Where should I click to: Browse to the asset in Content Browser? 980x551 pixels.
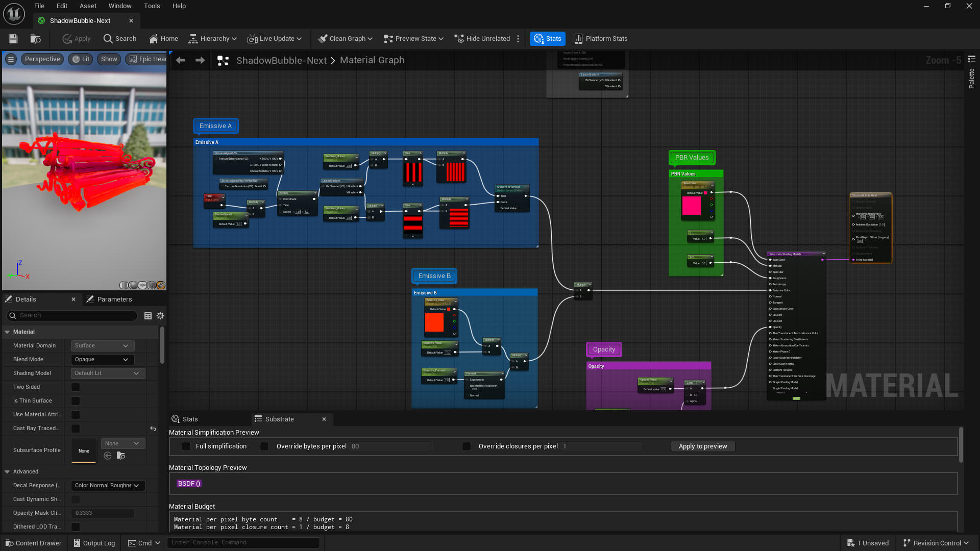[x=35, y=38]
